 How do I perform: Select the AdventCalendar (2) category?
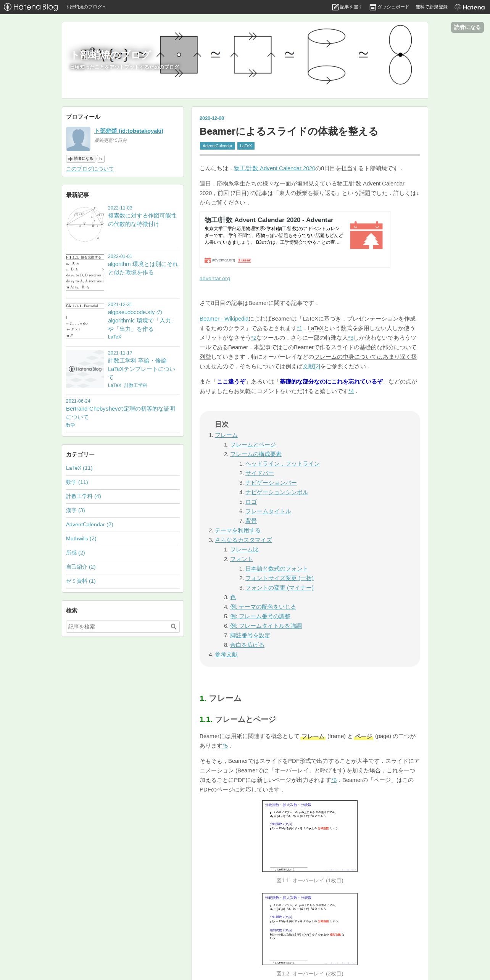click(90, 524)
